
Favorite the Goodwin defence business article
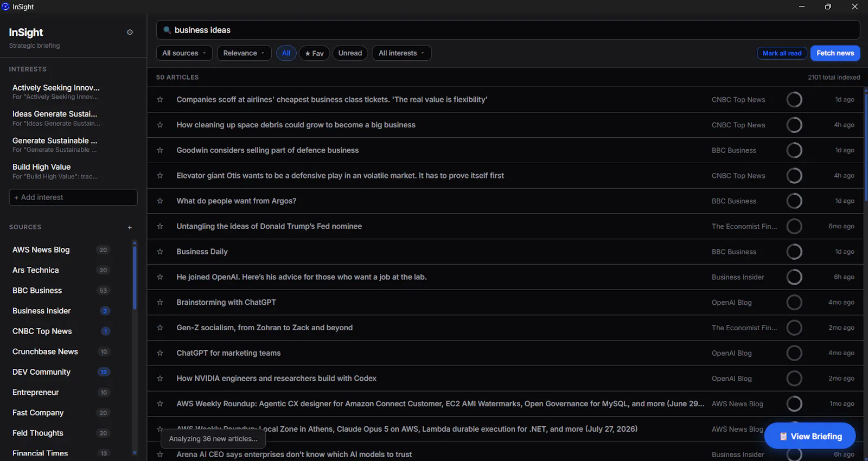click(x=160, y=150)
